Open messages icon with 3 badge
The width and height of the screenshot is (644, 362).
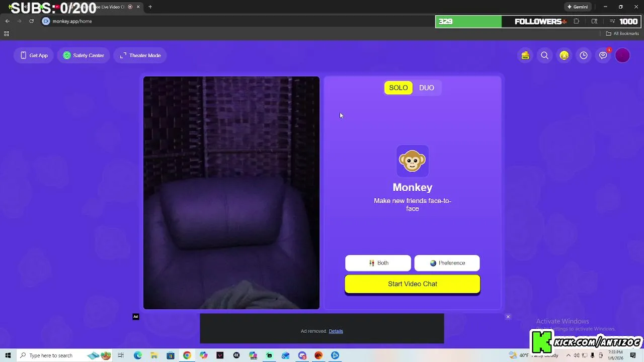click(603, 55)
